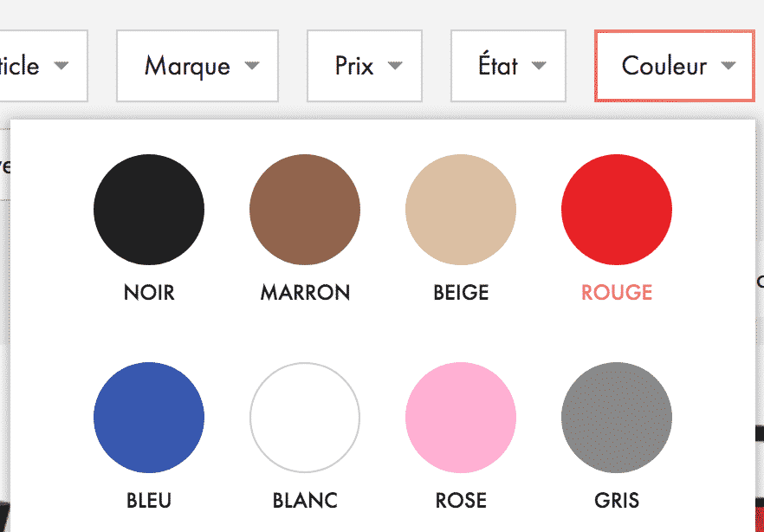Select the BLANC white color swatch
The height and width of the screenshot is (532, 764).
pyautogui.click(x=304, y=417)
